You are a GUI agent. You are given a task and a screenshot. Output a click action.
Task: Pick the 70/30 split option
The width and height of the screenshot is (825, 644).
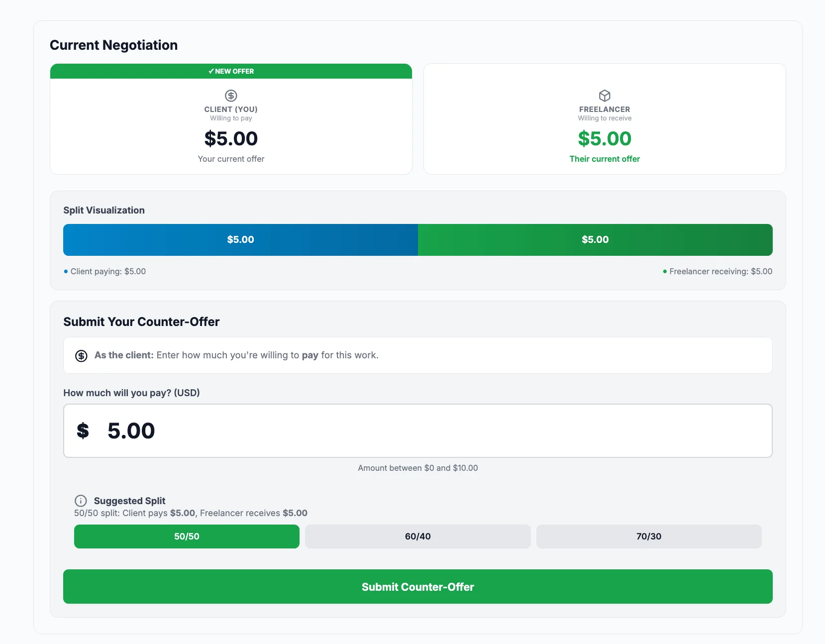click(648, 537)
